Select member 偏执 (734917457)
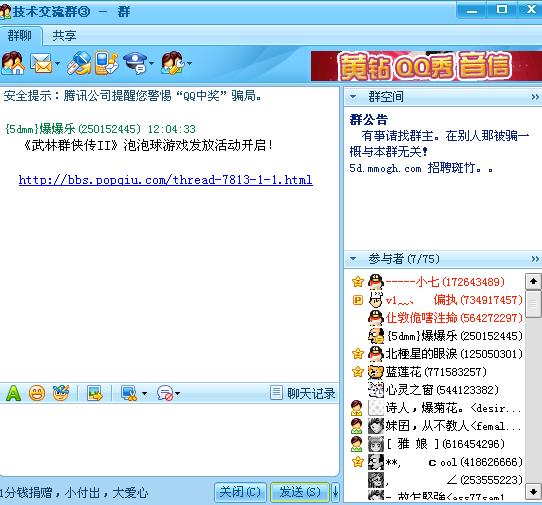This screenshot has width=542, height=505. (x=454, y=300)
